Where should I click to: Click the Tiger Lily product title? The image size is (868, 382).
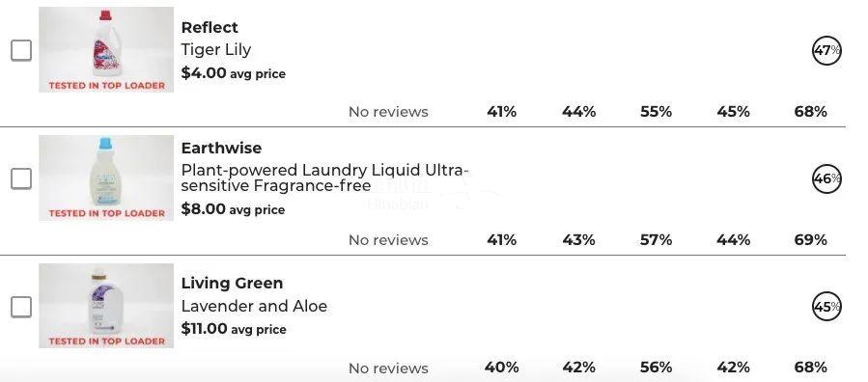[x=216, y=50]
